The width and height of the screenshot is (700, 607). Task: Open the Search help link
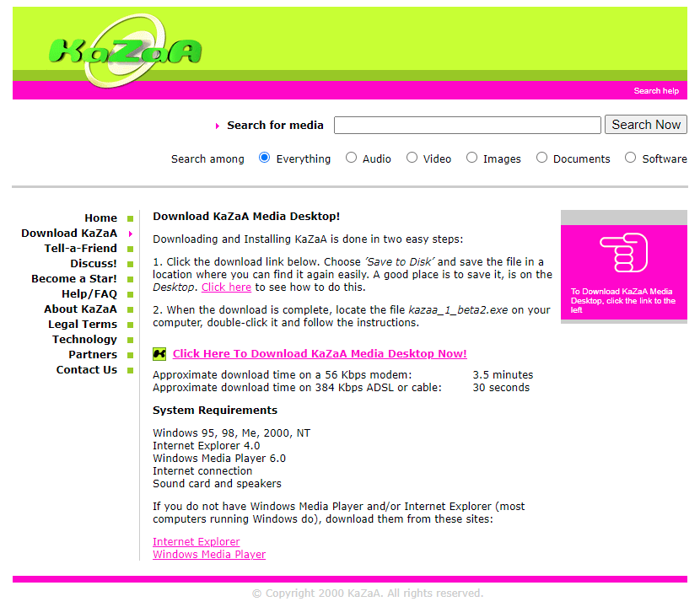[x=656, y=91]
